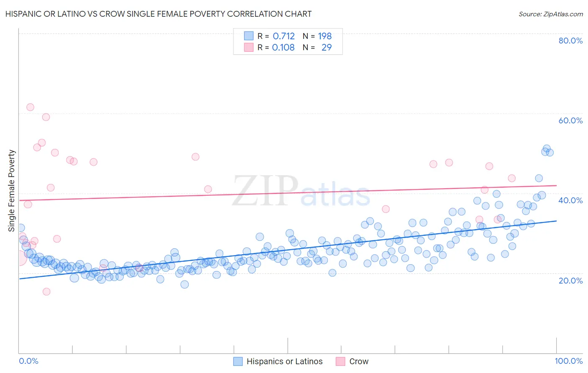The width and height of the screenshot is (588, 373).
Task: Click the 40.0% y-axis label
Action: coord(570,200)
